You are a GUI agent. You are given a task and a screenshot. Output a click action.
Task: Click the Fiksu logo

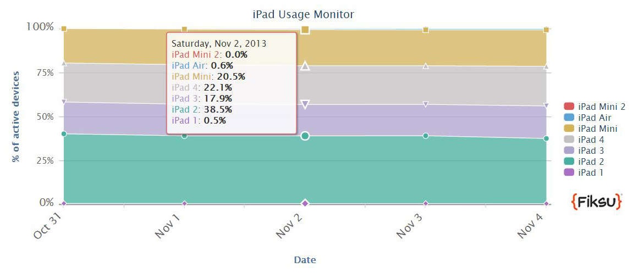(596, 202)
